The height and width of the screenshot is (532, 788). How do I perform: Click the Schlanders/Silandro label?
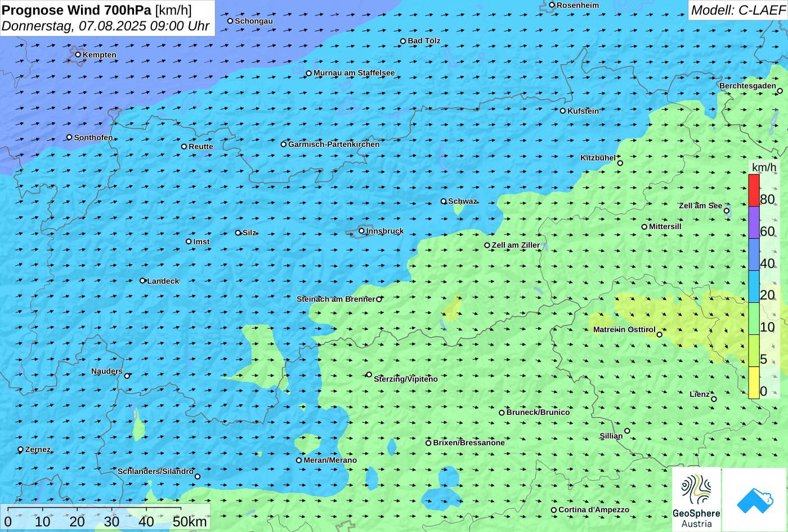tap(155, 471)
